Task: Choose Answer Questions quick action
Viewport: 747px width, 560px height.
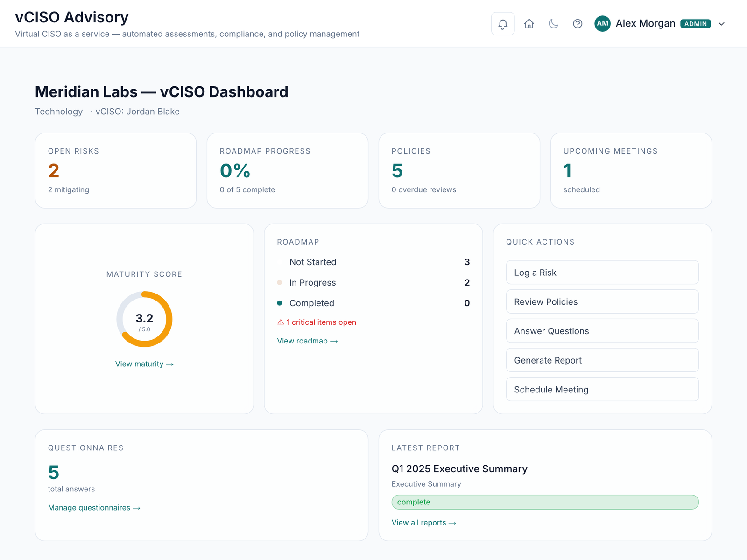Action: click(602, 331)
